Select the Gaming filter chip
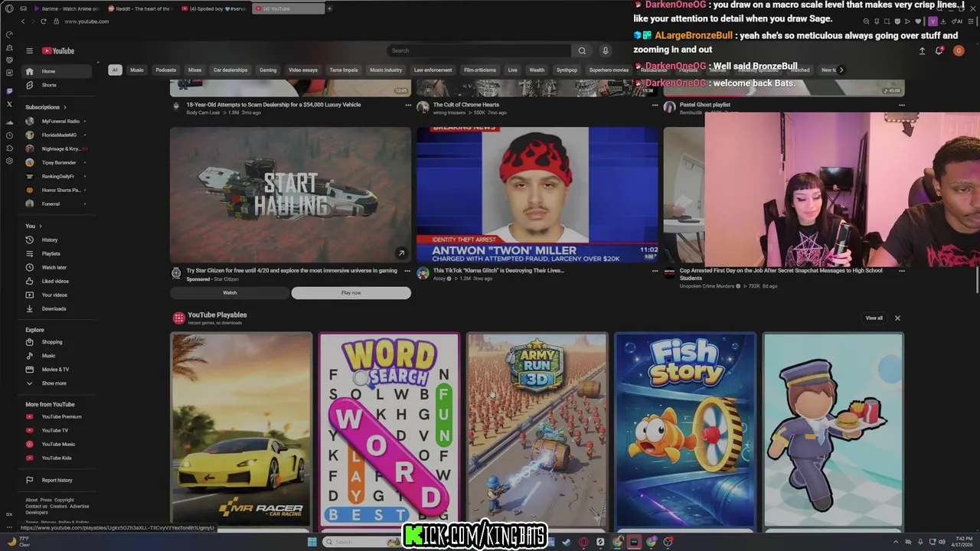 pos(268,70)
